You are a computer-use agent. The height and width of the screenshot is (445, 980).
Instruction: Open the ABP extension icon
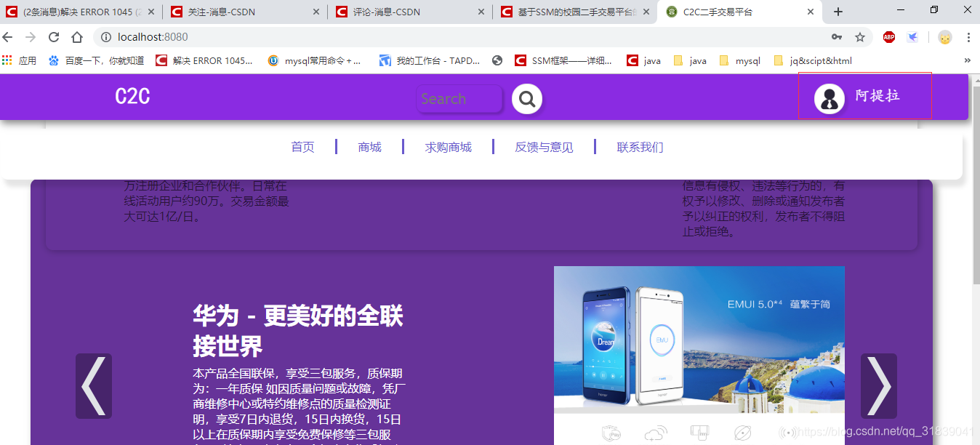tap(889, 37)
